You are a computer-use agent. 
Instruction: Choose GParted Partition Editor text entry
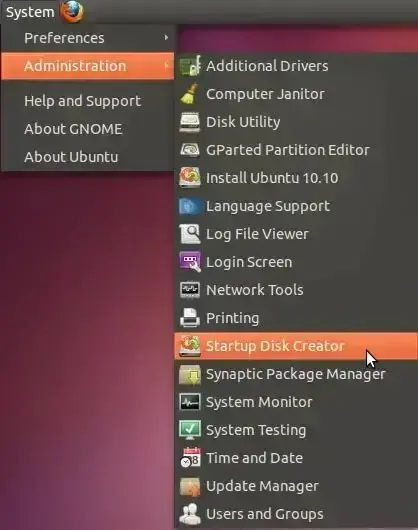(x=288, y=150)
